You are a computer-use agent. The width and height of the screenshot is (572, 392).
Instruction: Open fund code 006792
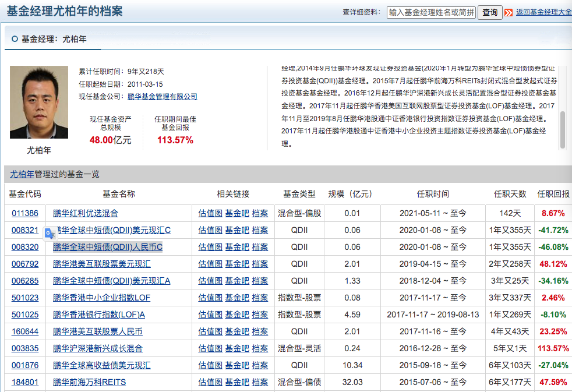(x=25, y=264)
